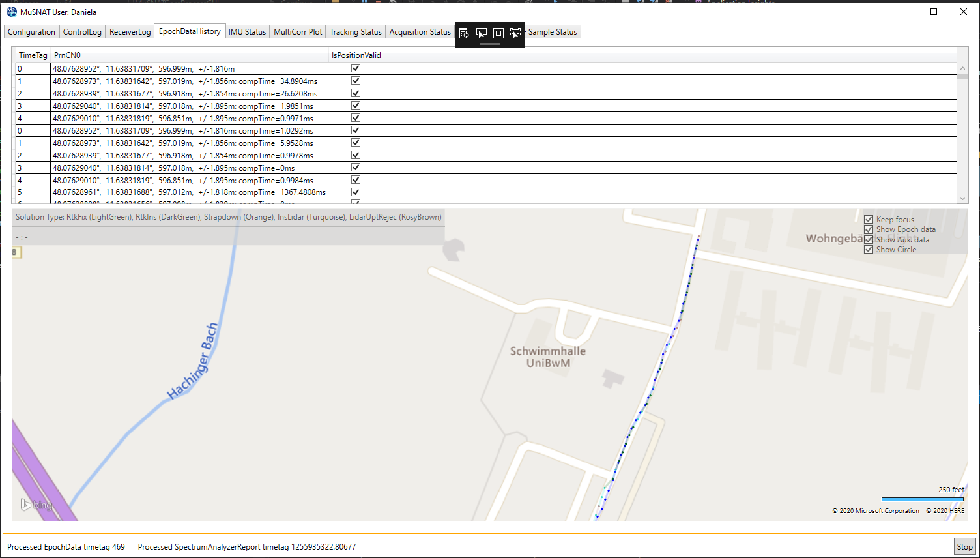Uncheck the Keep focus checkbox
This screenshot has width=980, height=558.
point(869,220)
